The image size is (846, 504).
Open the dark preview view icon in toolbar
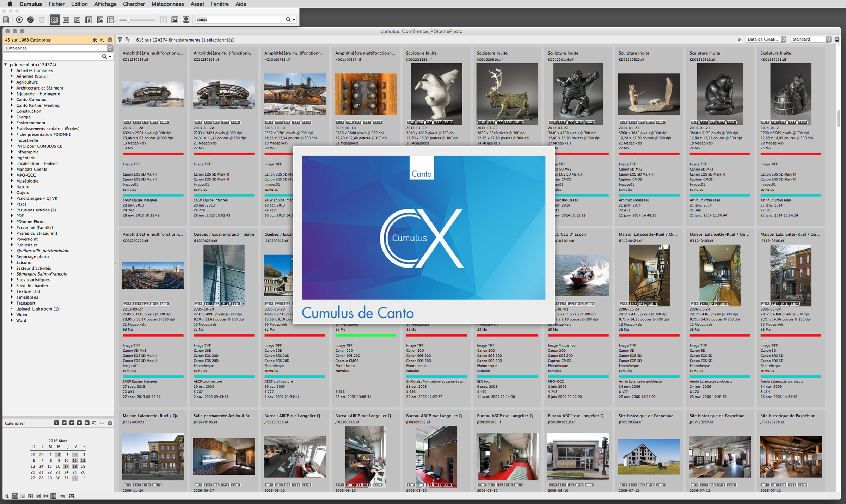tap(100, 20)
